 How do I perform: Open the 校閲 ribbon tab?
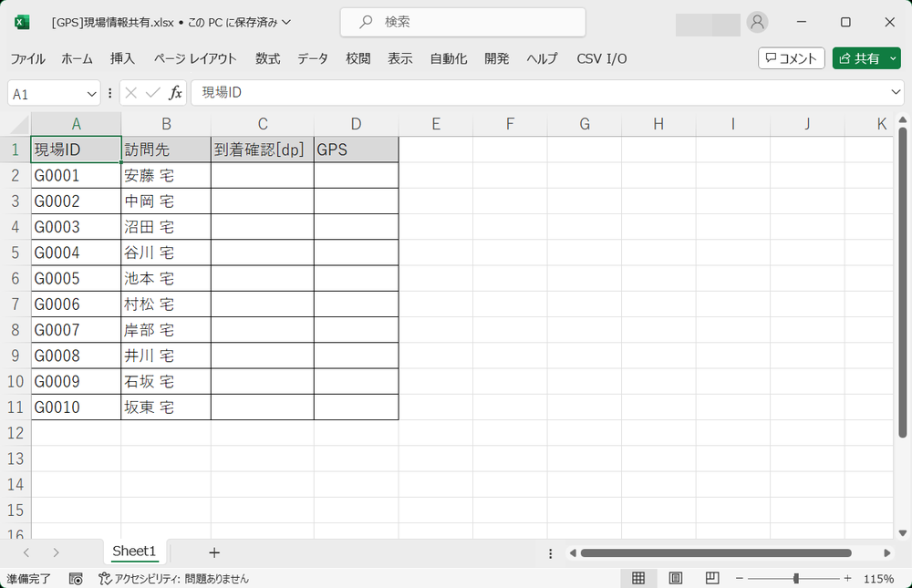358,58
